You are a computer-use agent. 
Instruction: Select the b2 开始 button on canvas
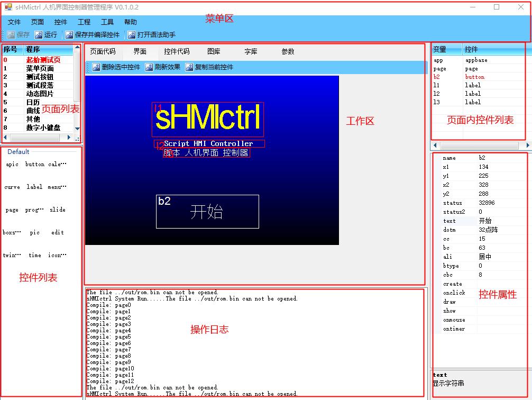[207, 212]
